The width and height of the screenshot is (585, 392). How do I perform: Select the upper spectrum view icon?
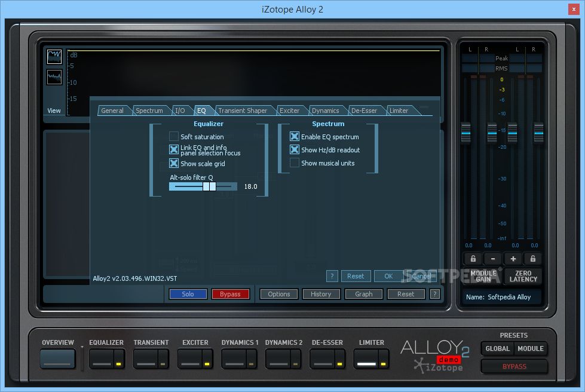(x=54, y=57)
